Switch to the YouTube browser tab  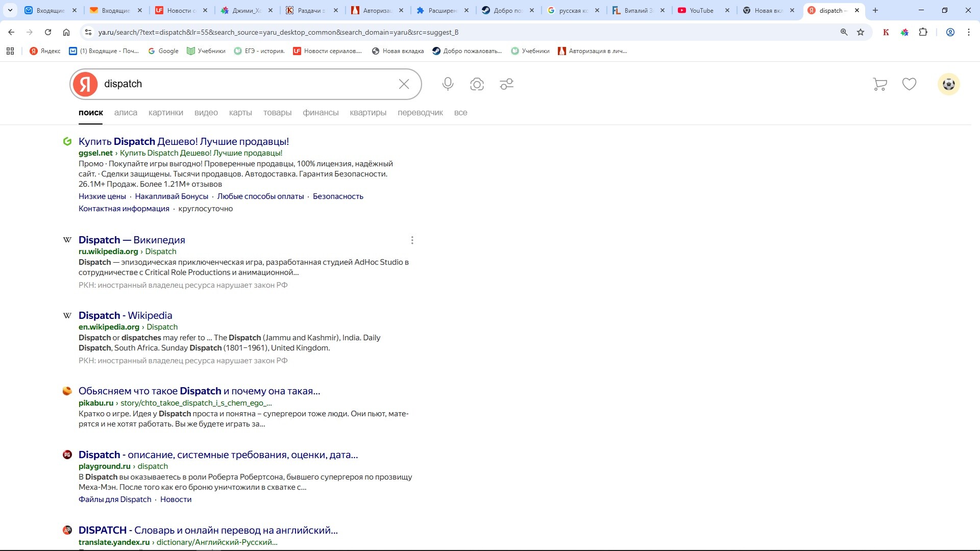[701, 10]
